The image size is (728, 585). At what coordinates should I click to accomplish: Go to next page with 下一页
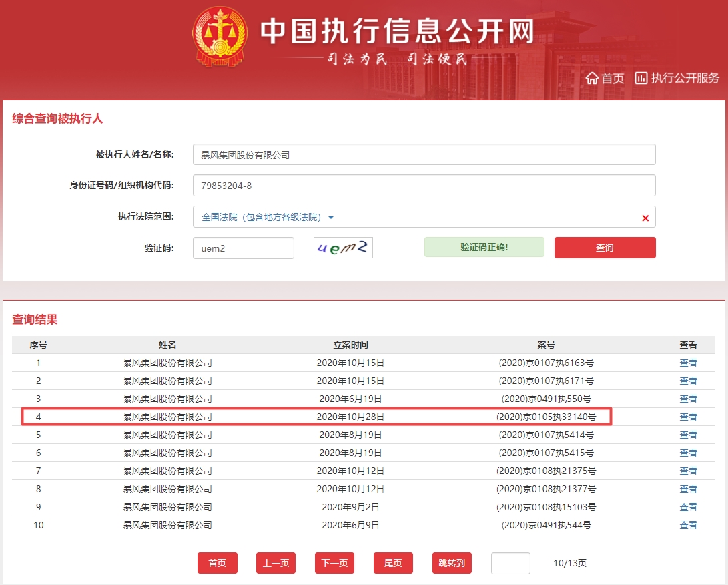(x=334, y=563)
